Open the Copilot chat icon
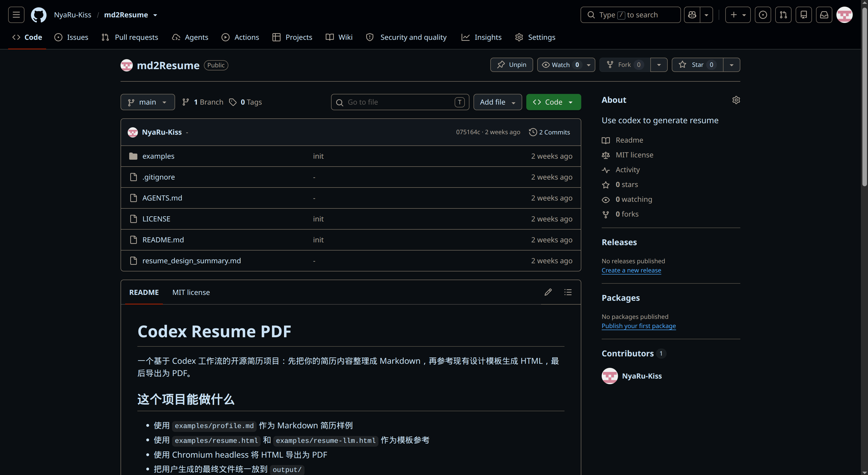 tap(692, 15)
